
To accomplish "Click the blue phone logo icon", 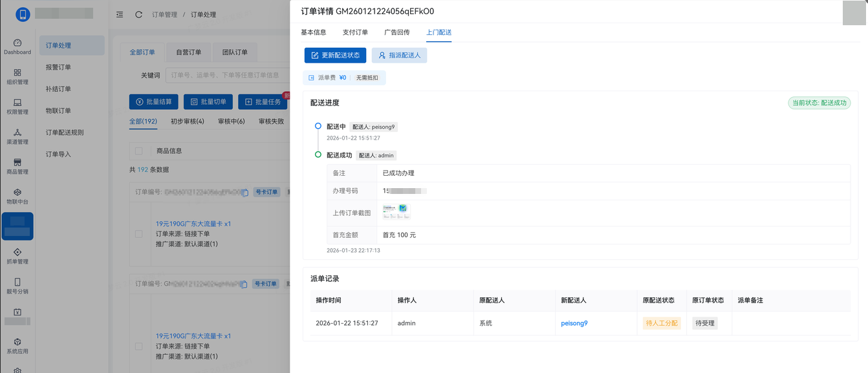I will click(23, 14).
